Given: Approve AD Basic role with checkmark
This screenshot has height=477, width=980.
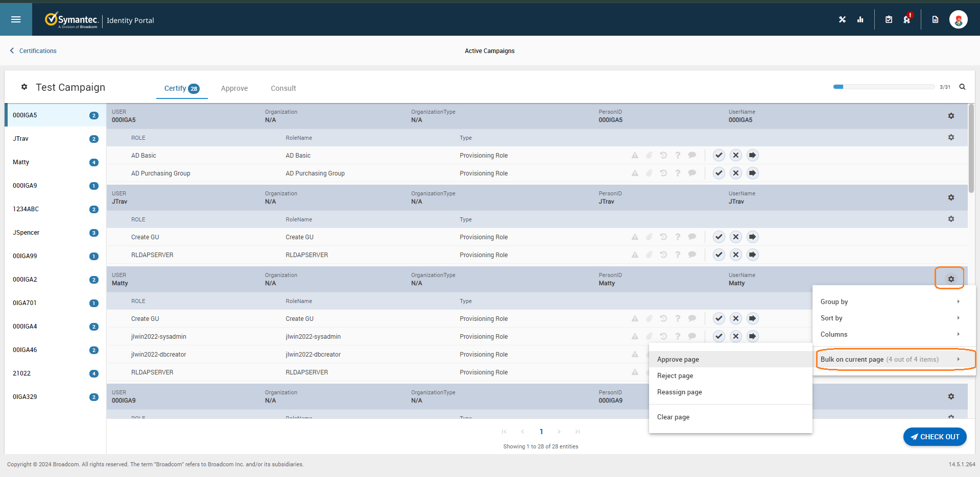Looking at the screenshot, I should click(x=719, y=155).
